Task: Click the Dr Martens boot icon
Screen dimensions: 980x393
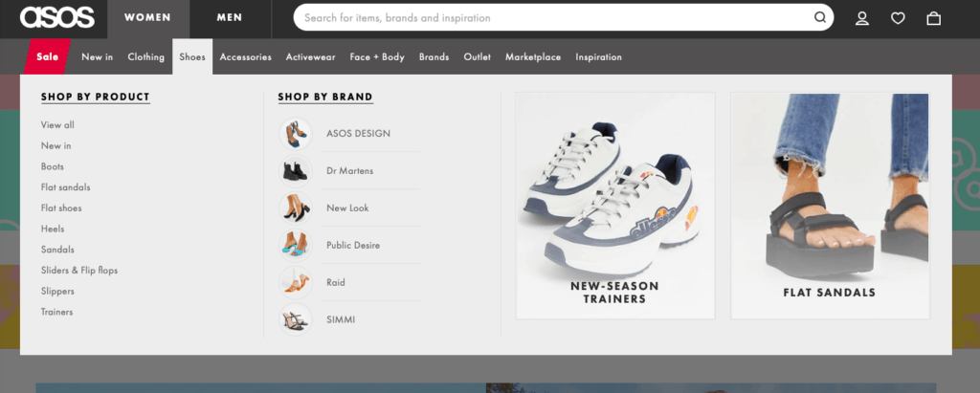Action: [296, 170]
